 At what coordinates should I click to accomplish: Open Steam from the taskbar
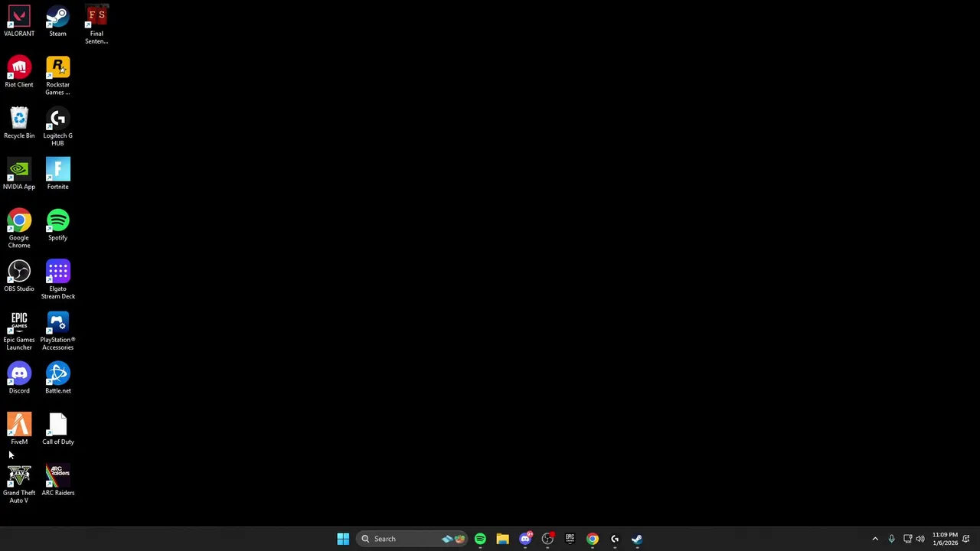point(637,539)
